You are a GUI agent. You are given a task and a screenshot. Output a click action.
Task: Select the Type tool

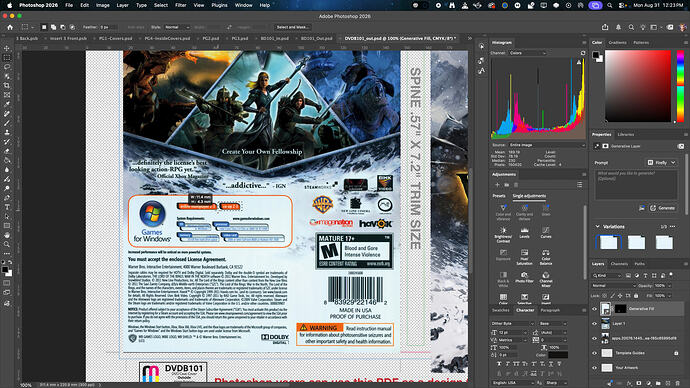(x=7, y=207)
